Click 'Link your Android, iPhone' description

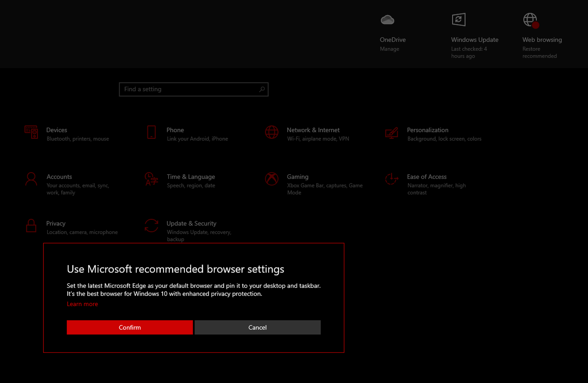click(198, 139)
